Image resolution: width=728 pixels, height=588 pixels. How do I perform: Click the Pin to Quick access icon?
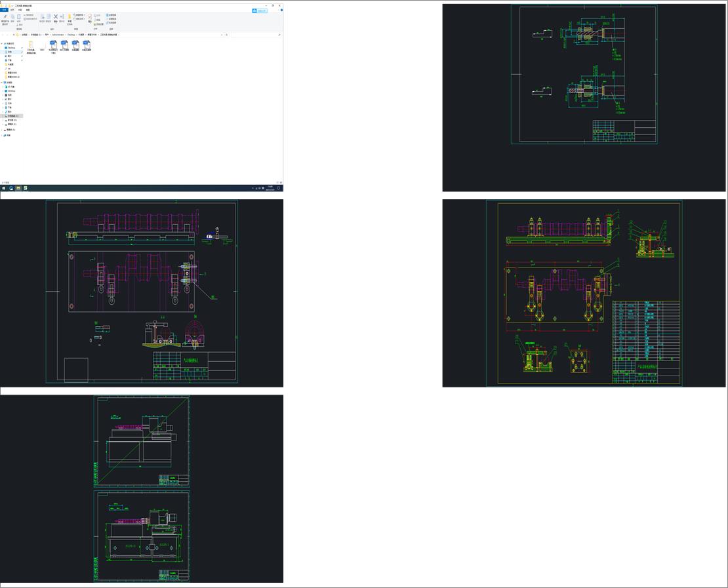click(5, 18)
